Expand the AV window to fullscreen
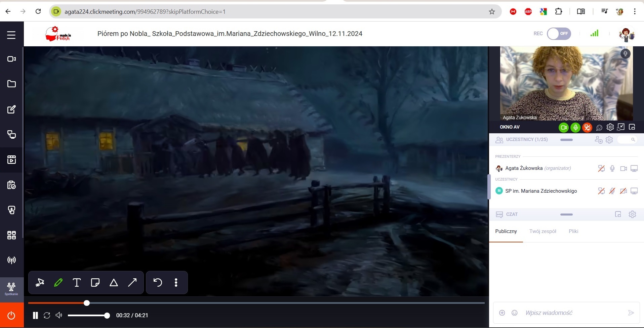Image resolution: width=644 pixels, height=328 pixels. 621,127
